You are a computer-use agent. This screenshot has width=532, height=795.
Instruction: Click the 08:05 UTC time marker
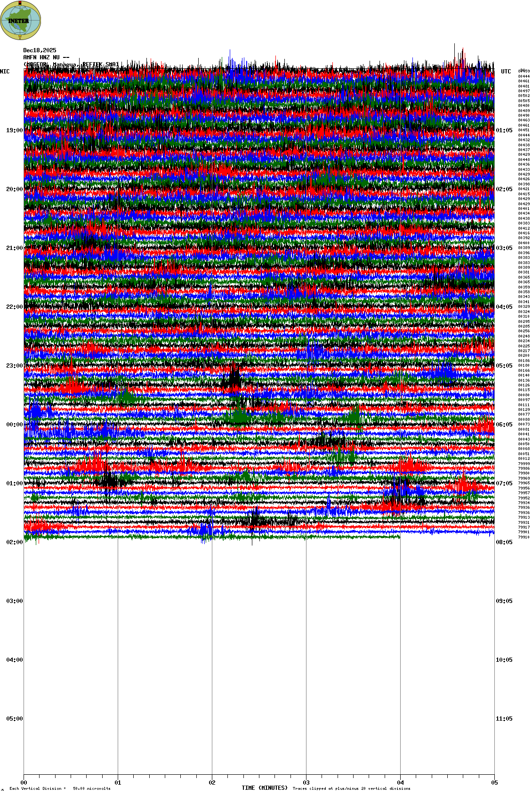click(504, 542)
